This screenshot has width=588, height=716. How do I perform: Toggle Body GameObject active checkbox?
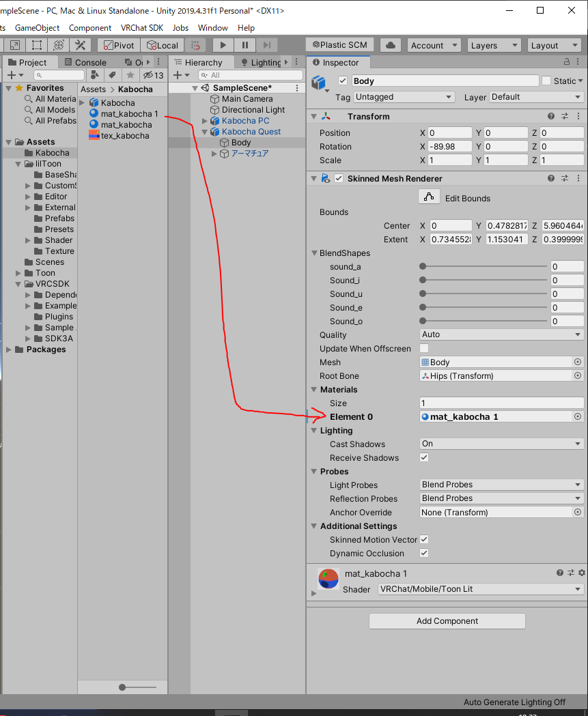coord(343,81)
